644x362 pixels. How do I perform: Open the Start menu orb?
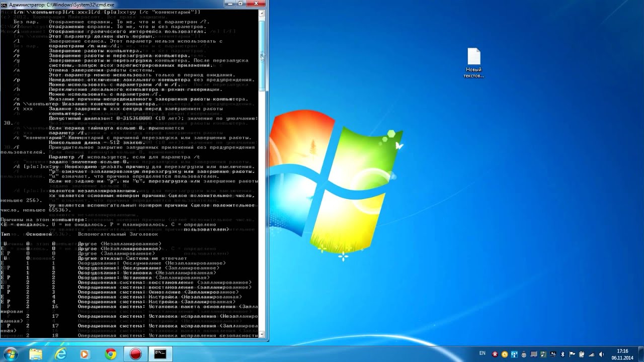tap(10, 354)
